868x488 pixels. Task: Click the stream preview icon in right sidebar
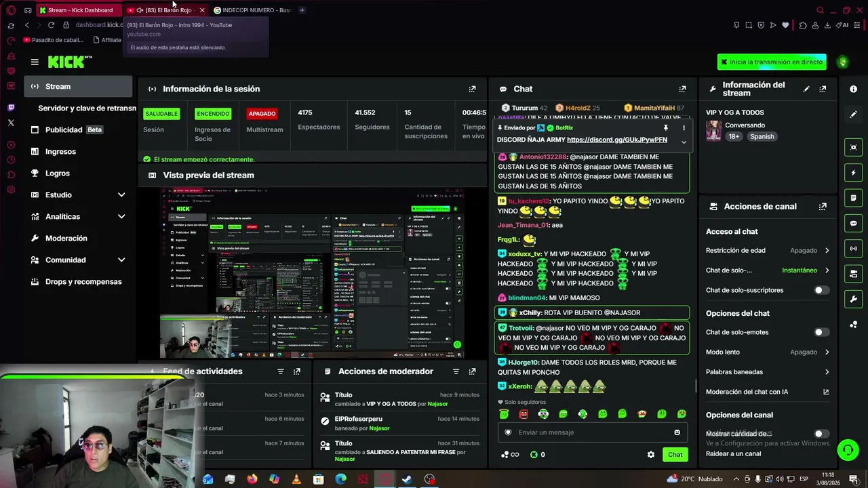(x=853, y=147)
